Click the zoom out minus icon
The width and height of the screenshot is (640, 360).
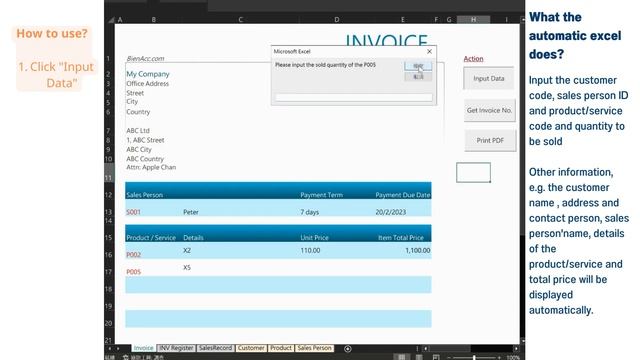[x=449, y=358]
